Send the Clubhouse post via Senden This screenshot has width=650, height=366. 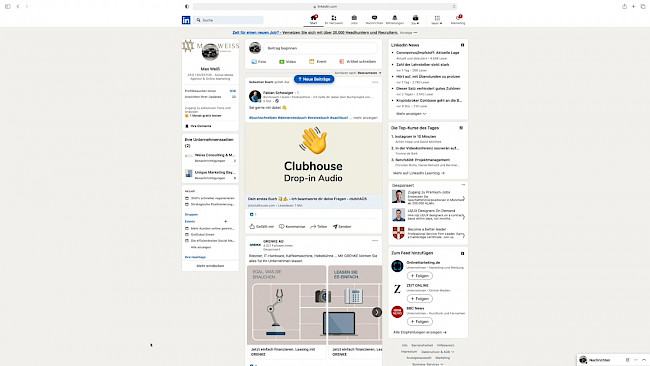(x=342, y=227)
